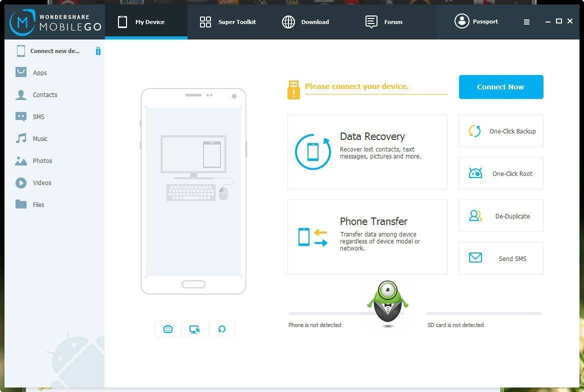Open the hamburger menu icon
584x392 pixels.
click(x=526, y=22)
